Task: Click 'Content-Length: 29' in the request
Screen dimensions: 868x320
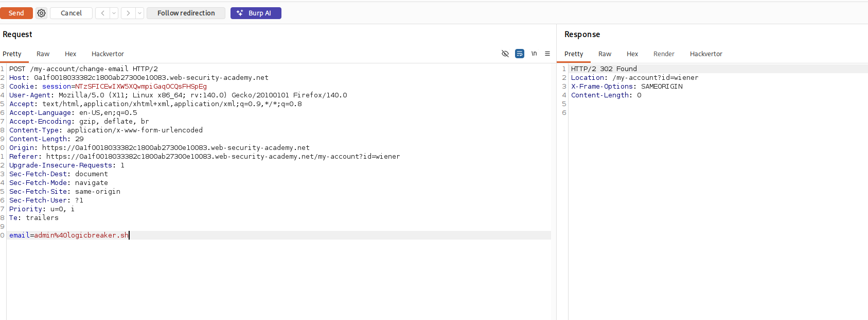Action: tap(46, 139)
